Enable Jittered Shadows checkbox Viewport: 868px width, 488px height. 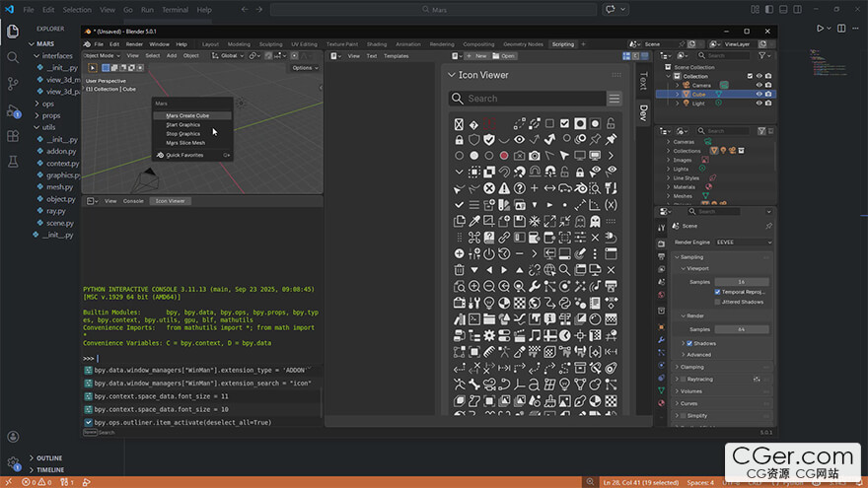(718, 302)
